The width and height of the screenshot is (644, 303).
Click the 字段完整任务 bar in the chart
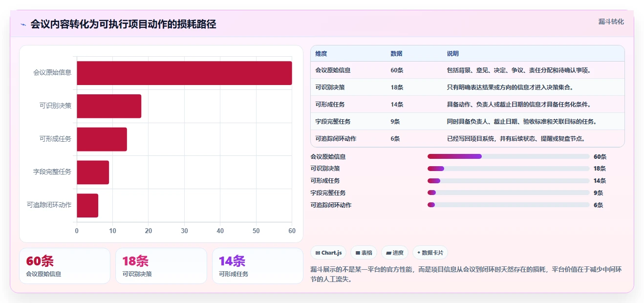pyautogui.click(x=93, y=172)
